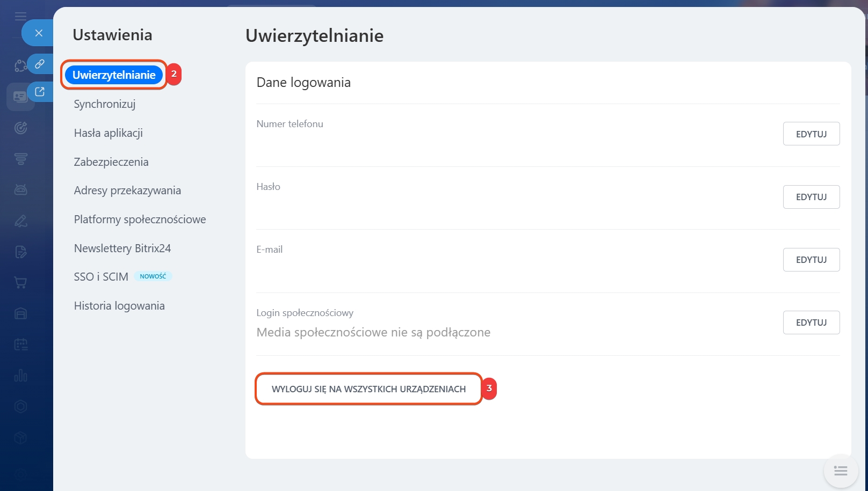The height and width of the screenshot is (491, 868).
Task: Click the robot icon in left sidebar
Action: [20, 189]
